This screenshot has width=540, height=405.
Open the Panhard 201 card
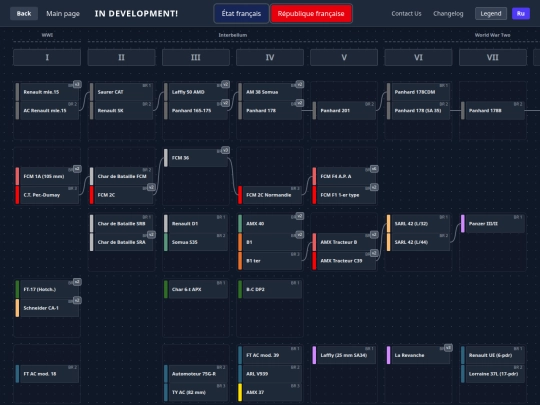[344, 111]
